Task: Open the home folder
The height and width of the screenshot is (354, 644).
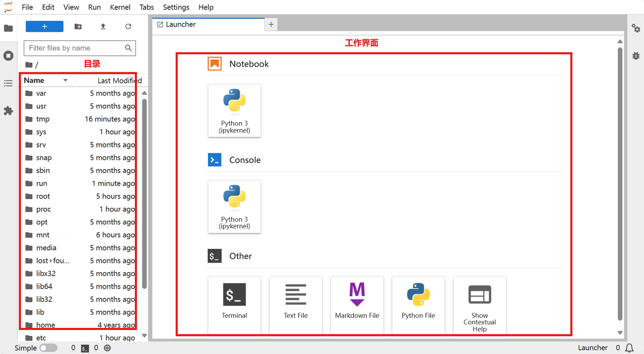Action: tap(45, 325)
